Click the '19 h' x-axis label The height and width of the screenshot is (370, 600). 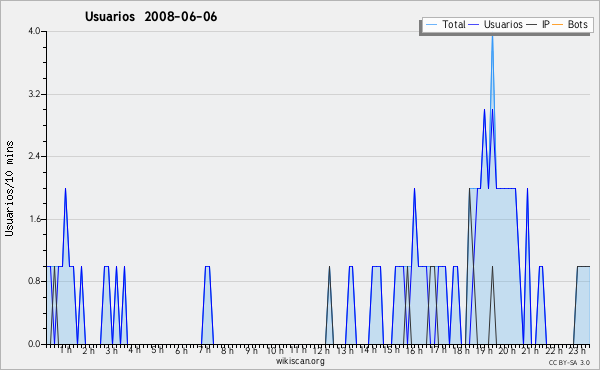coord(484,351)
